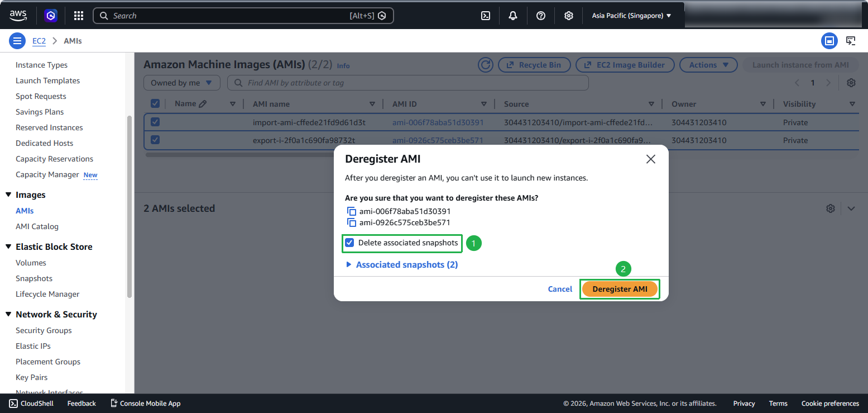868x413 pixels.
Task: Collapse the Elastic Block Store sidebar section
Action: click(8, 246)
